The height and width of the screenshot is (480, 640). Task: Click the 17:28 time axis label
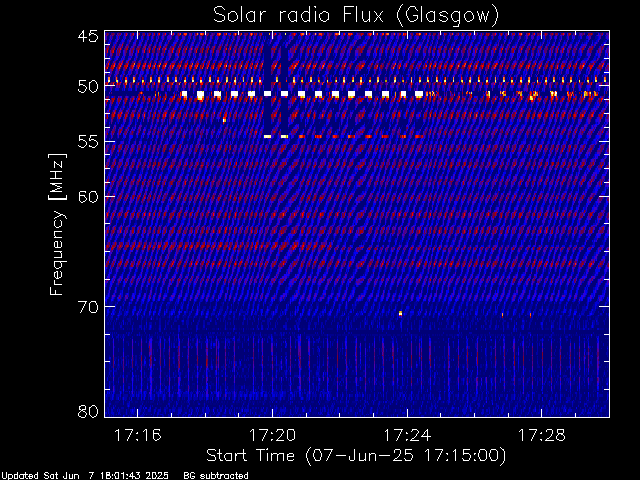[542, 435]
